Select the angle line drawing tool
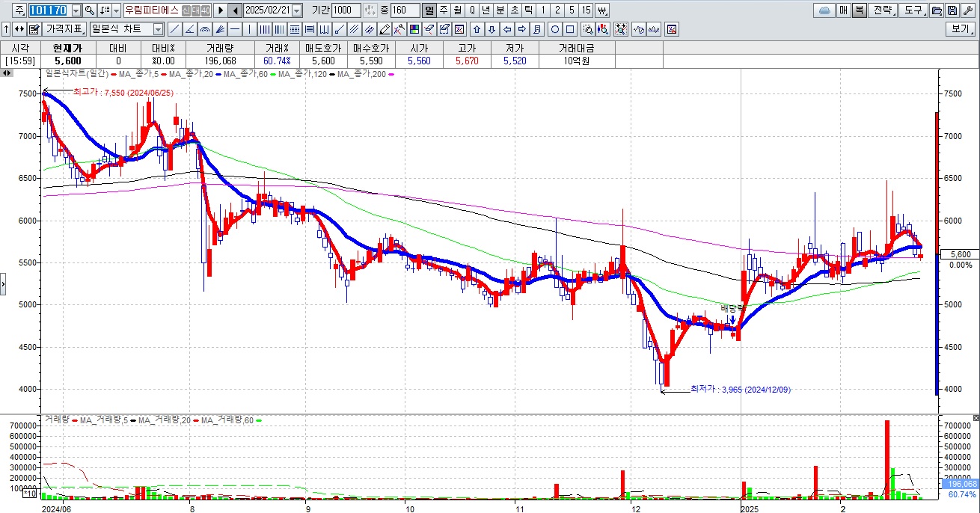Viewport: 980px width, 513px height. 189,29
